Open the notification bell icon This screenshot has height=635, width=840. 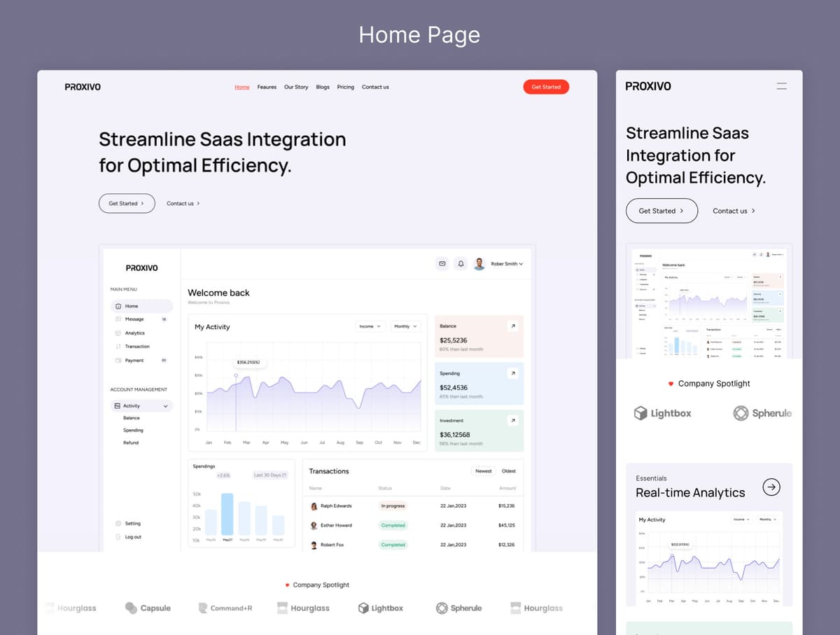coord(461,263)
